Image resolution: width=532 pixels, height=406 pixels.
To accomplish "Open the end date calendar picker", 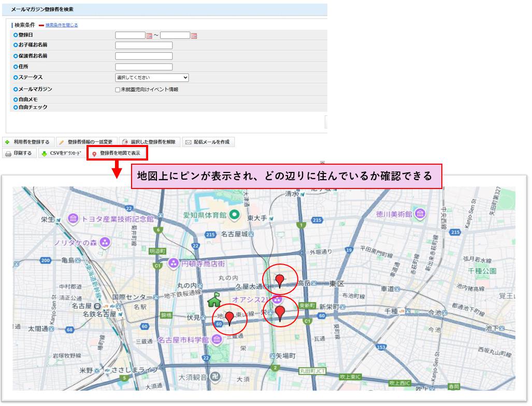I will 194,36.
